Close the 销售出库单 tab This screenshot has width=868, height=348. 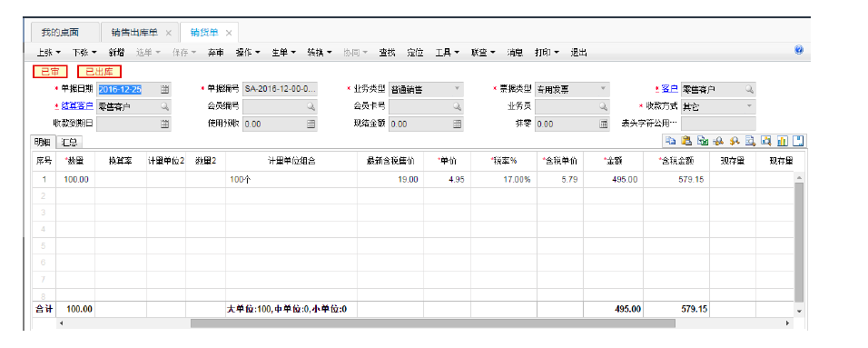(169, 33)
